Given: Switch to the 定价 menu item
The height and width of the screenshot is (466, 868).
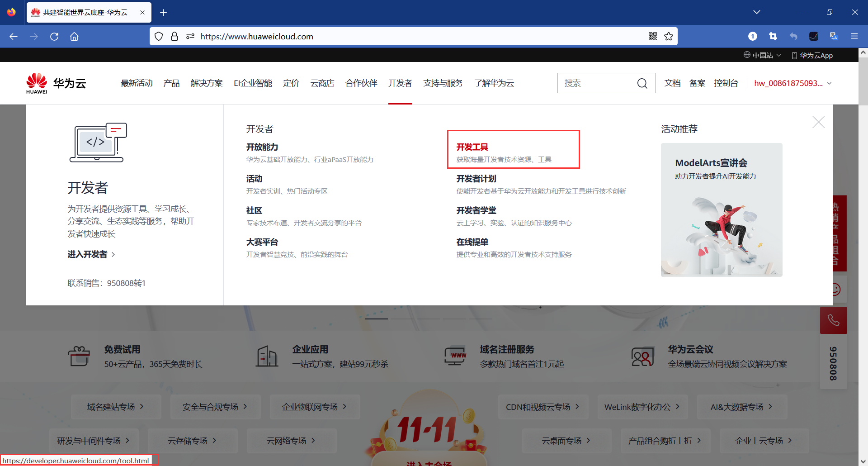Looking at the screenshot, I should coord(291,83).
